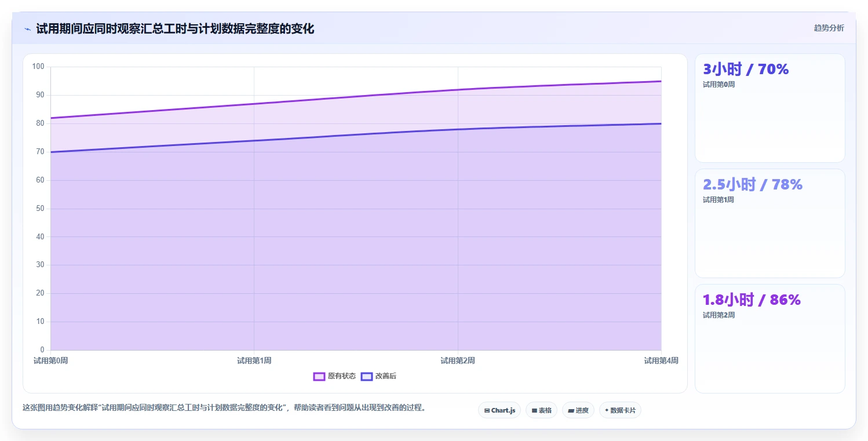The width and height of the screenshot is (868, 441).
Task: Click the lightning icon beside the title
Action: (28, 28)
